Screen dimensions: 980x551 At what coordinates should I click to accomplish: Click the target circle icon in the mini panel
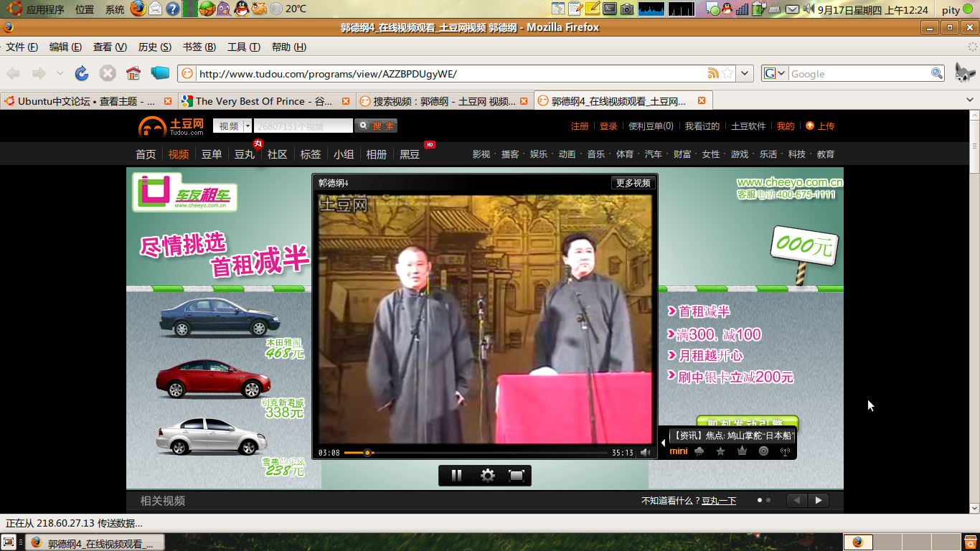(x=764, y=451)
